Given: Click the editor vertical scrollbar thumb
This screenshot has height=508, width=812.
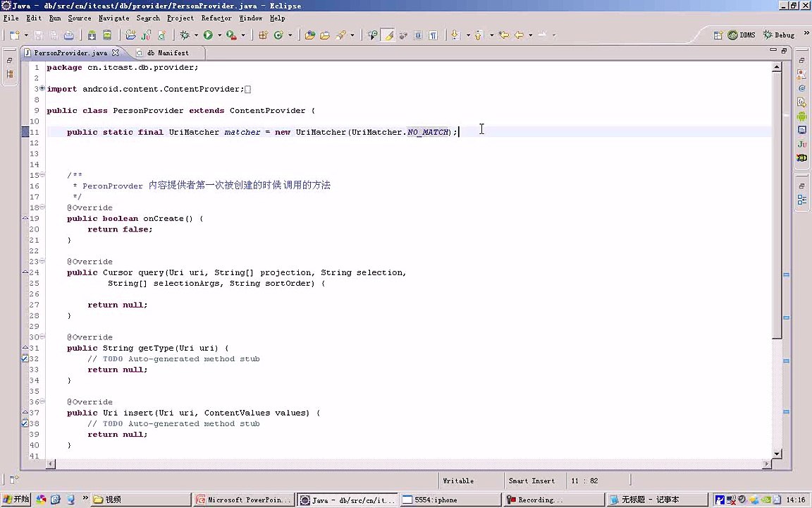Looking at the screenshot, I should 776,205.
